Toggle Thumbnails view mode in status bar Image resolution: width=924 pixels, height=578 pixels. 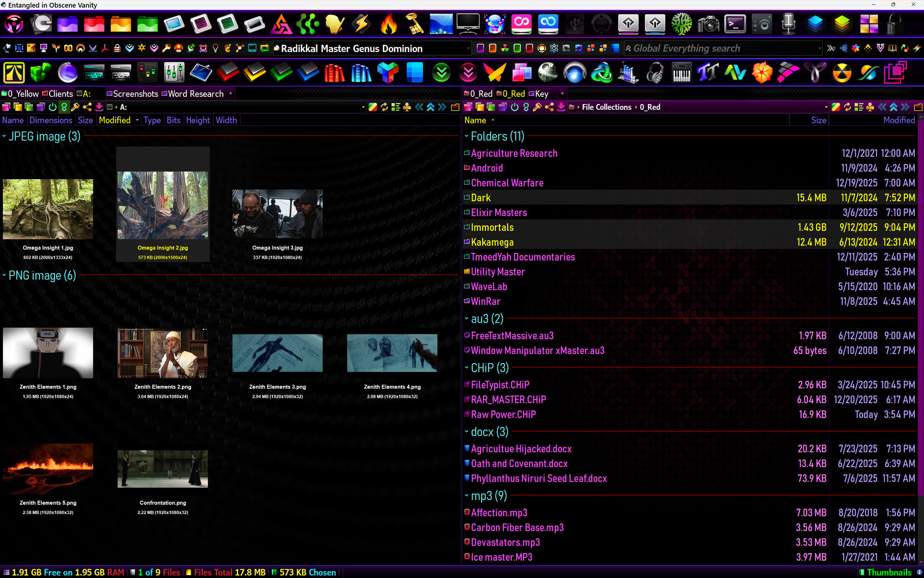pos(888,572)
